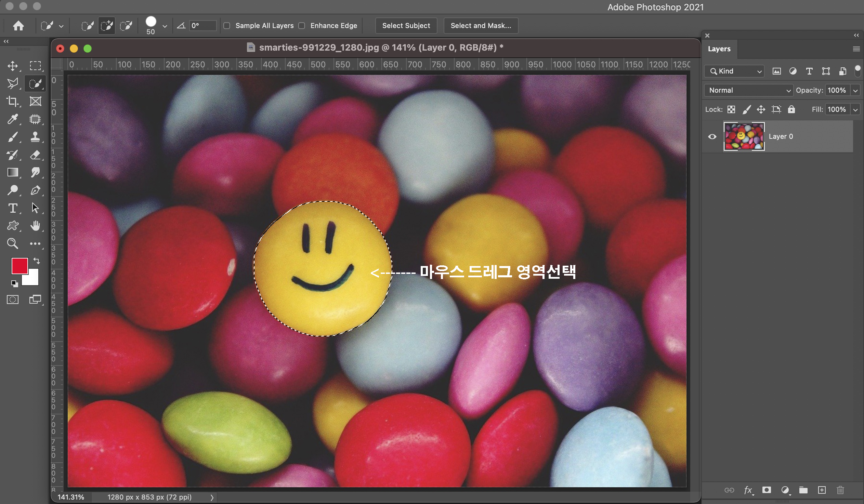This screenshot has height=504, width=864.
Task: Select the Crop tool
Action: click(13, 101)
